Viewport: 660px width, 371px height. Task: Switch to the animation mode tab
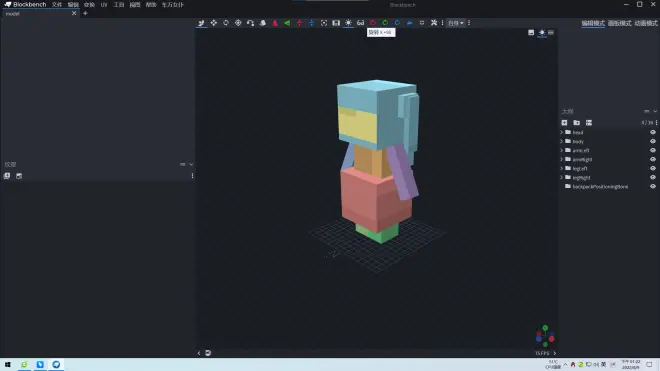point(646,23)
